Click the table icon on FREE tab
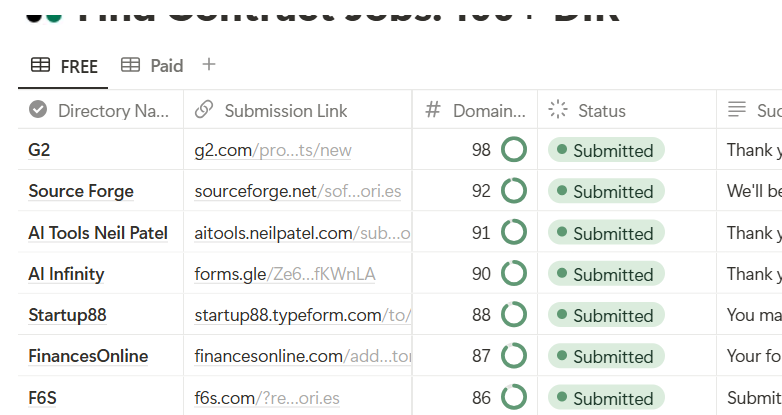 40,66
